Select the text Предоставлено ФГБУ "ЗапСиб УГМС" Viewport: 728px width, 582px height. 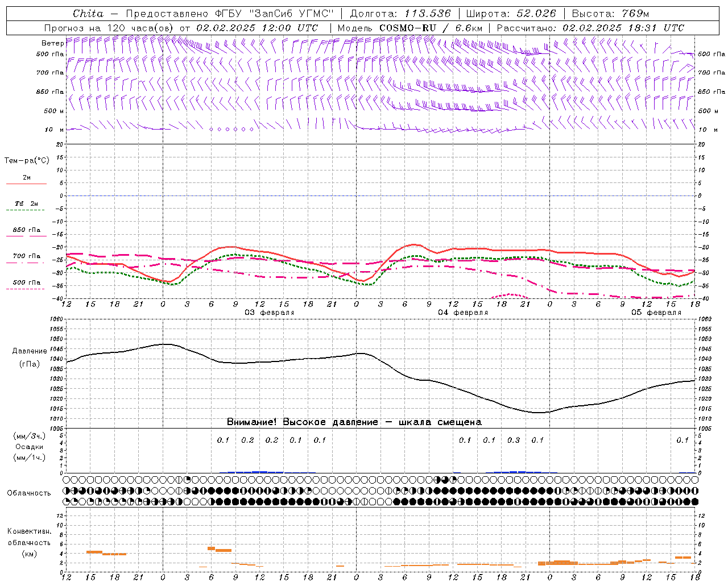pos(230,14)
